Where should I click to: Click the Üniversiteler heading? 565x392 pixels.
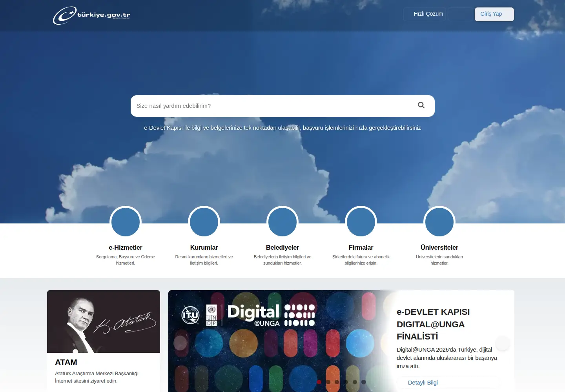[x=439, y=247]
